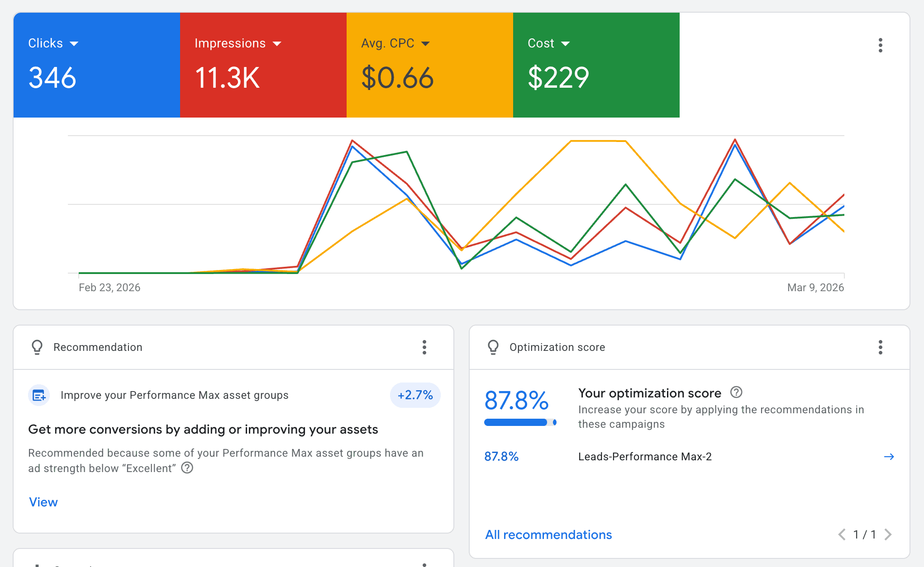The height and width of the screenshot is (567, 924).
Task: Open the Cost metric dropdown
Action: (566, 43)
